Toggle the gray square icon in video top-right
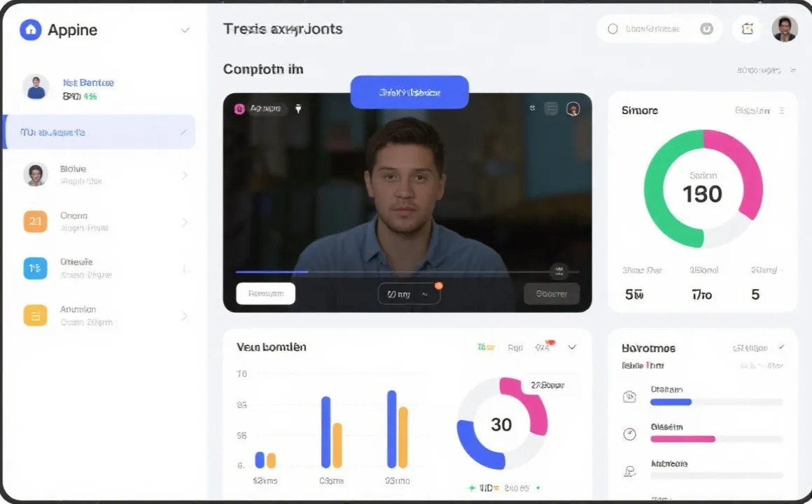 [x=552, y=108]
